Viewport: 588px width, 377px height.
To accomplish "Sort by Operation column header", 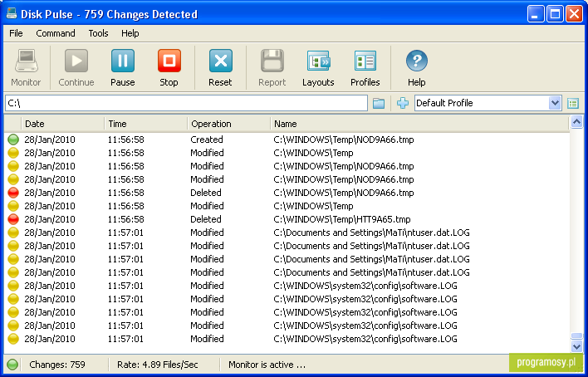I will pos(228,124).
